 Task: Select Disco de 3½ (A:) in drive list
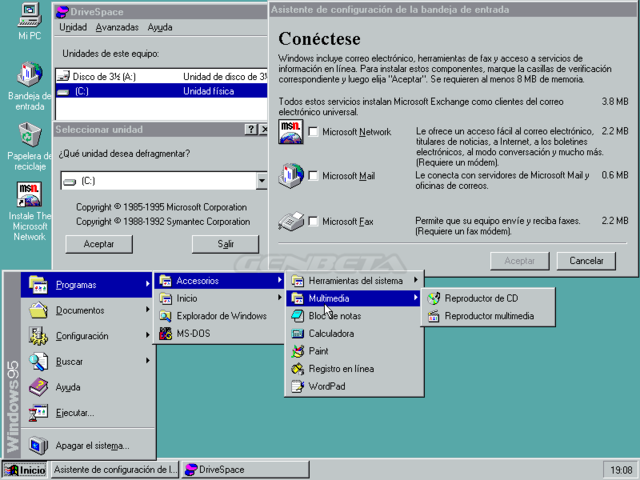[x=161, y=76]
